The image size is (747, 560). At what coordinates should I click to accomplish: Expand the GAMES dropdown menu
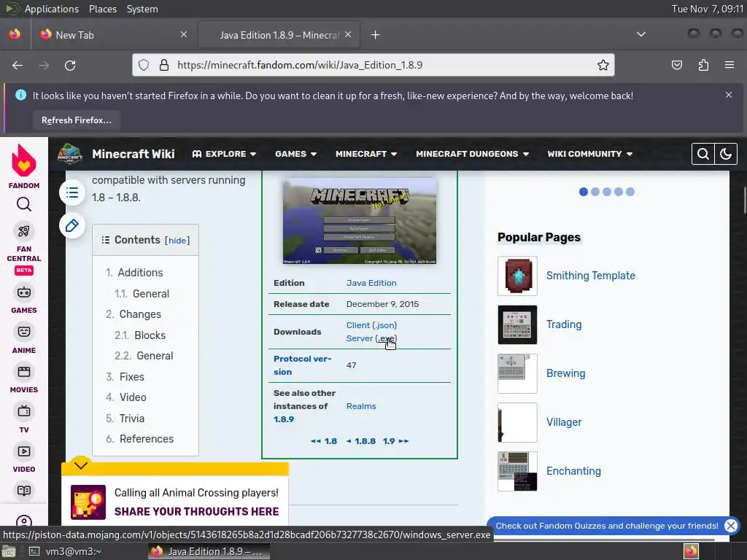(x=296, y=154)
